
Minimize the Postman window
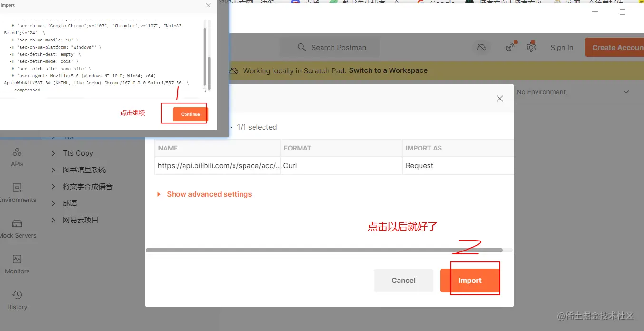pyautogui.click(x=595, y=12)
